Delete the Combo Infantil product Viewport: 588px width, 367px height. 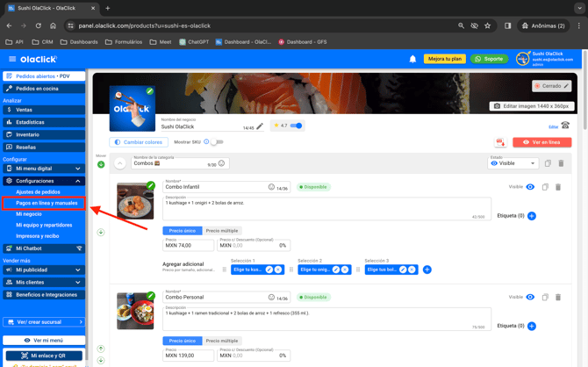pos(558,187)
